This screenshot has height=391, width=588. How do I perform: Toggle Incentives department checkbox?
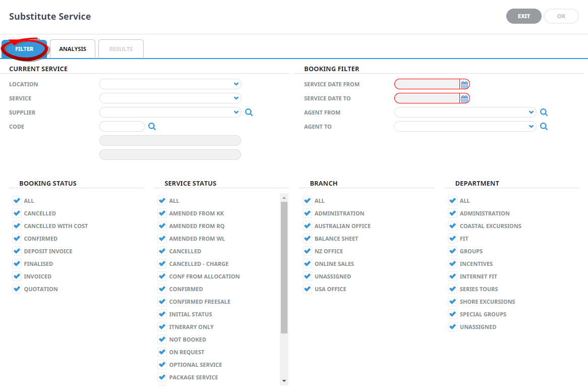453,263
